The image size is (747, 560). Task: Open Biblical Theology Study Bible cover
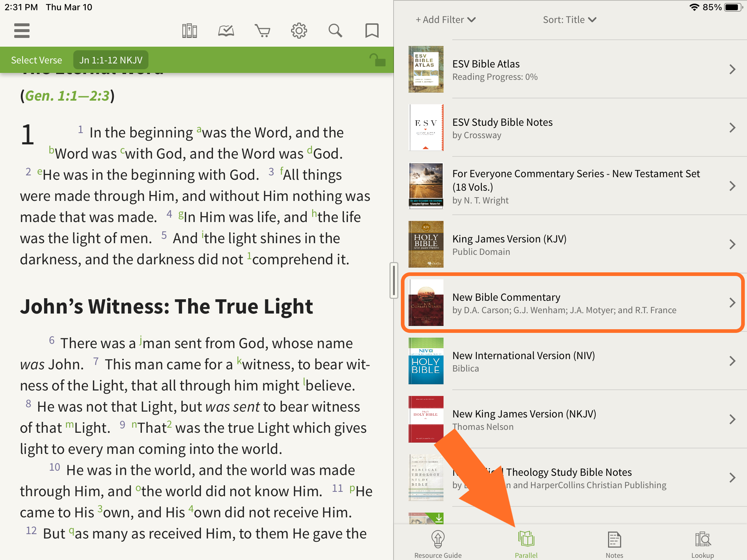click(426, 478)
